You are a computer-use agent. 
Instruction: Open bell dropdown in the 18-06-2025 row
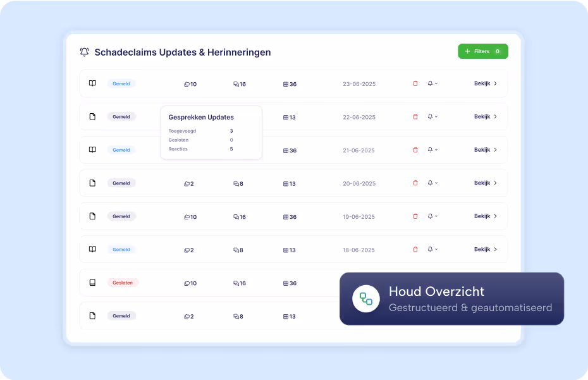click(432, 249)
